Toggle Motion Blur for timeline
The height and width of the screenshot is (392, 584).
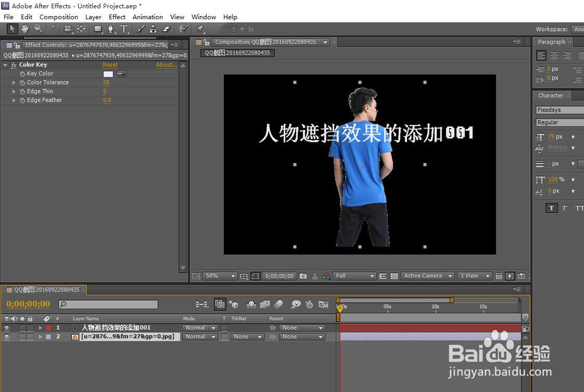click(279, 304)
